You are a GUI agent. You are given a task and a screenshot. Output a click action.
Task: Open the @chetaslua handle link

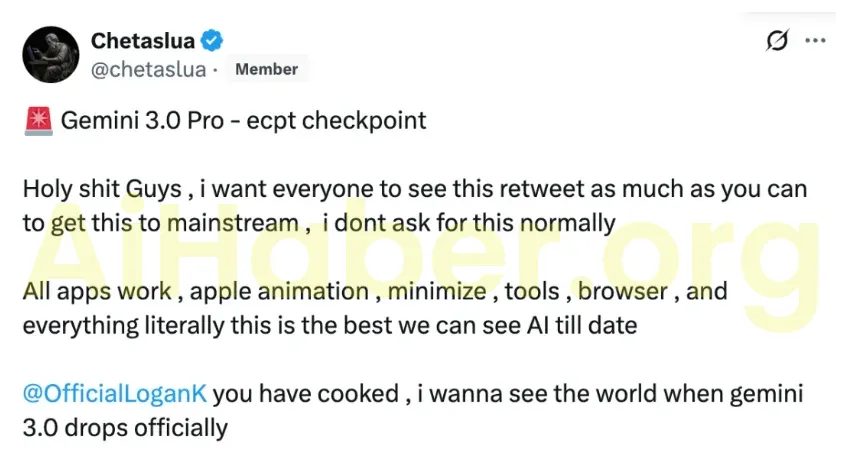148,69
